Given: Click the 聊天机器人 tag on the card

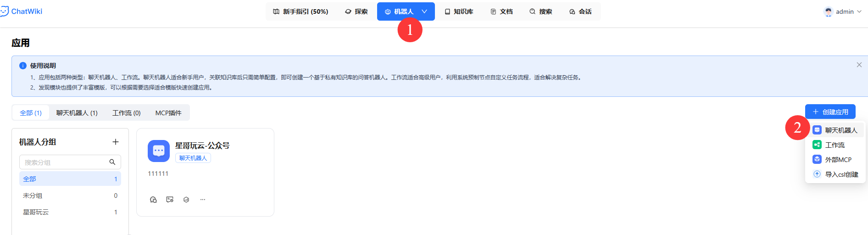Looking at the screenshot, I should click(193, 158).
